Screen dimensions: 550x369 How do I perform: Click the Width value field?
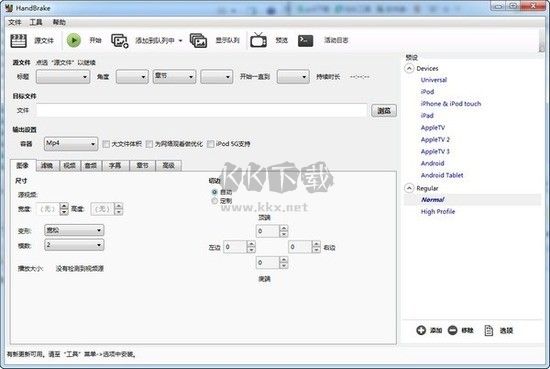48,209
